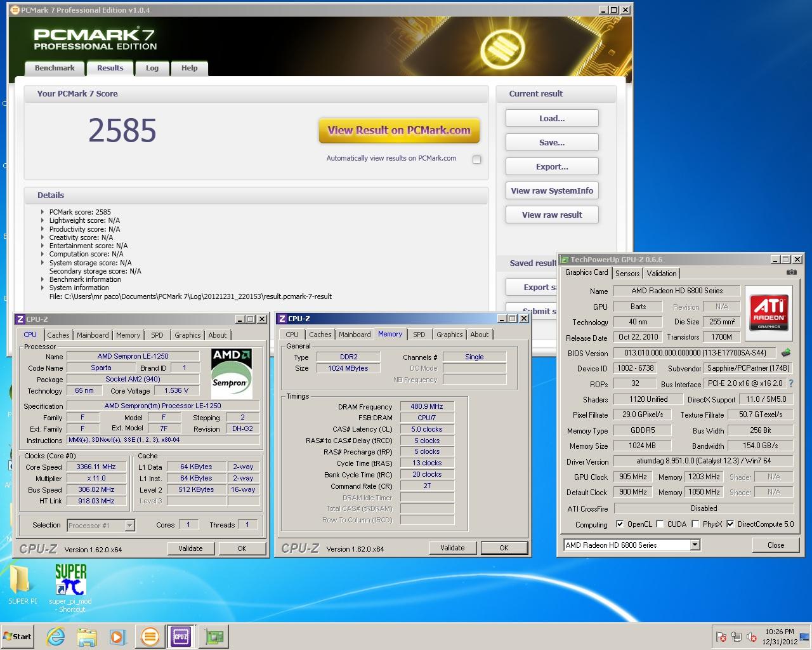Click the CPU-Z taskbar icon
812x650 pixels.
click(181, 636)
